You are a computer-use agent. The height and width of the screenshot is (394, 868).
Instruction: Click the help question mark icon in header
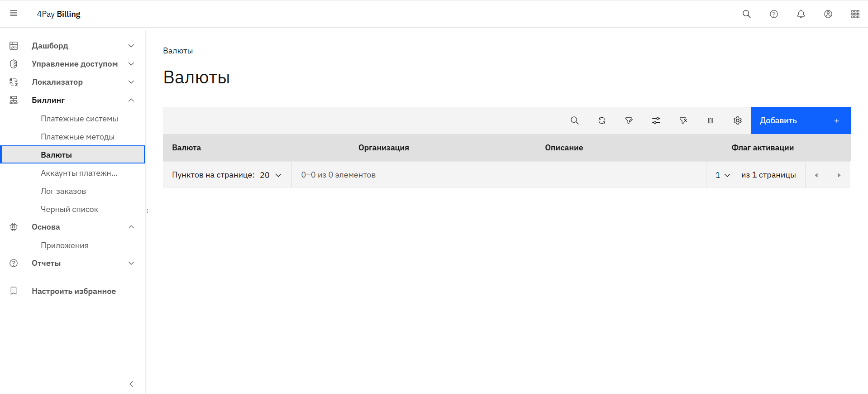(x=773, y=14)
